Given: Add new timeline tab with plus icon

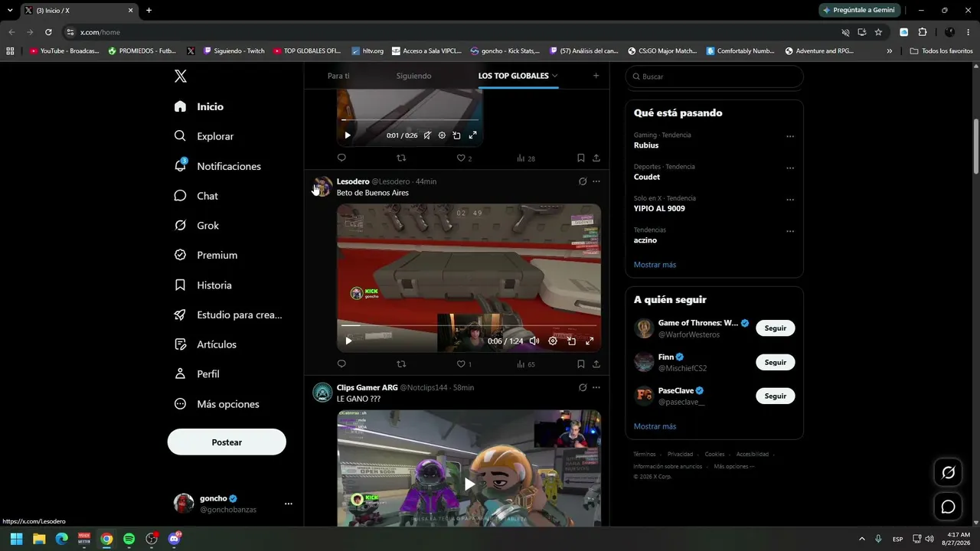Looking at the screenshot, I should pos(596,76).
